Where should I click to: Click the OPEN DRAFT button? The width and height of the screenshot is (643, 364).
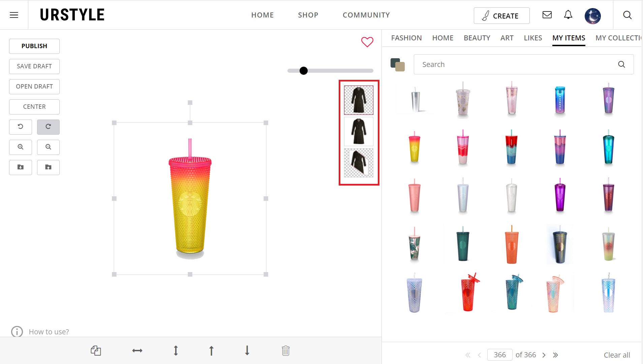point(34,87)
